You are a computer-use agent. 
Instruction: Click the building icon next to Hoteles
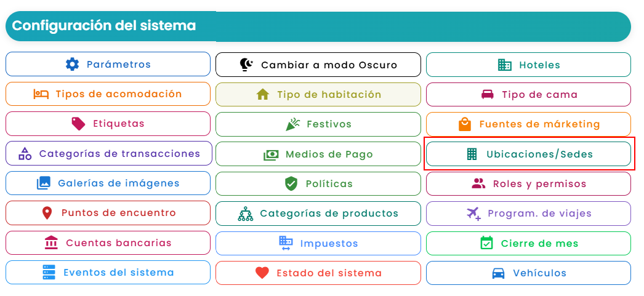[504, 65]
